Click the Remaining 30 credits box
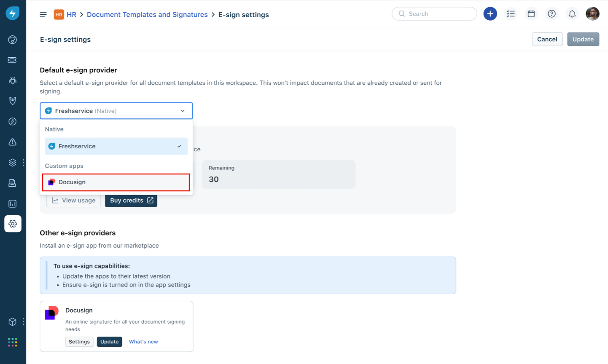The width and height of the screenshot is (608, 364). click(x=279, y=174)
